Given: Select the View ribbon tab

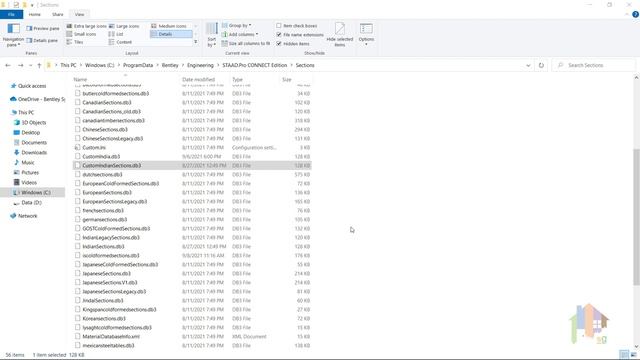Looking at the screenshot, I should (79, 14).
